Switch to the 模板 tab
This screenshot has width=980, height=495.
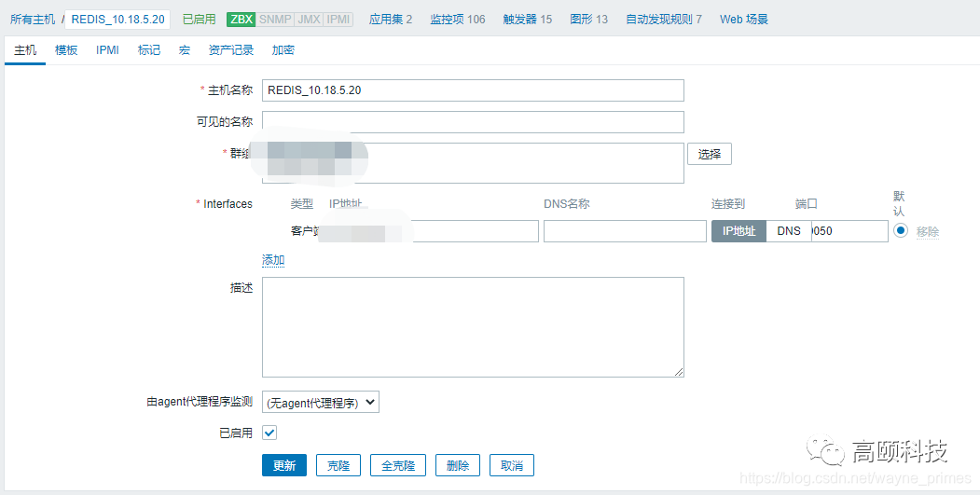66,50
